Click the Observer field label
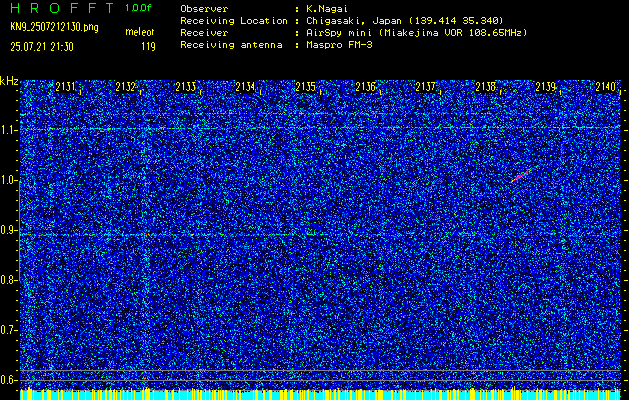This screenshot has width=629, height=400. pos(204,9)
